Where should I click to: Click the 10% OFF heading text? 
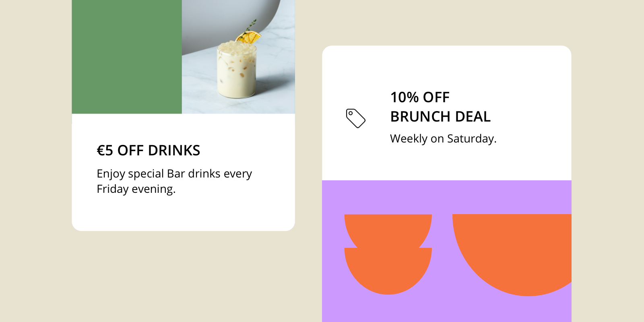pos(420,97)
